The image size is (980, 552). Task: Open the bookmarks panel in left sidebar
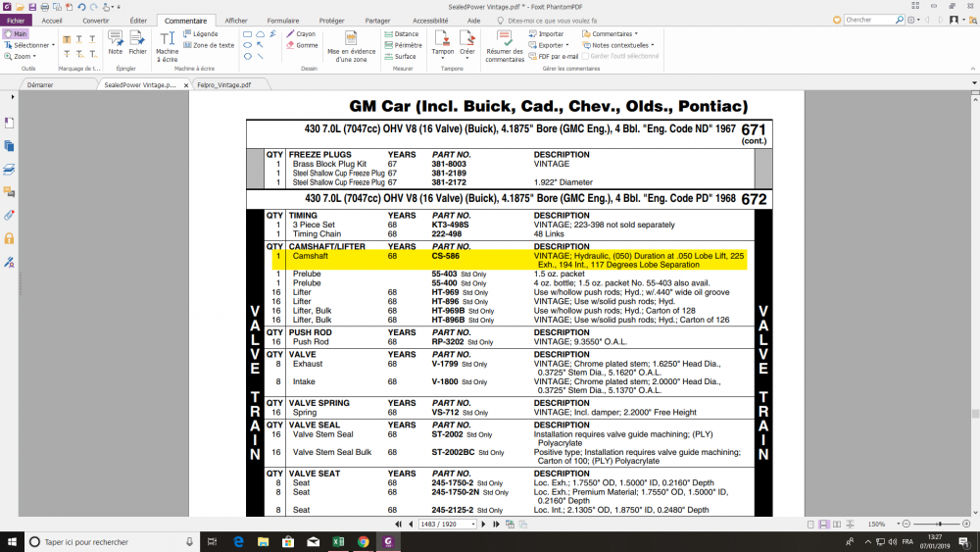pos(10,123)
